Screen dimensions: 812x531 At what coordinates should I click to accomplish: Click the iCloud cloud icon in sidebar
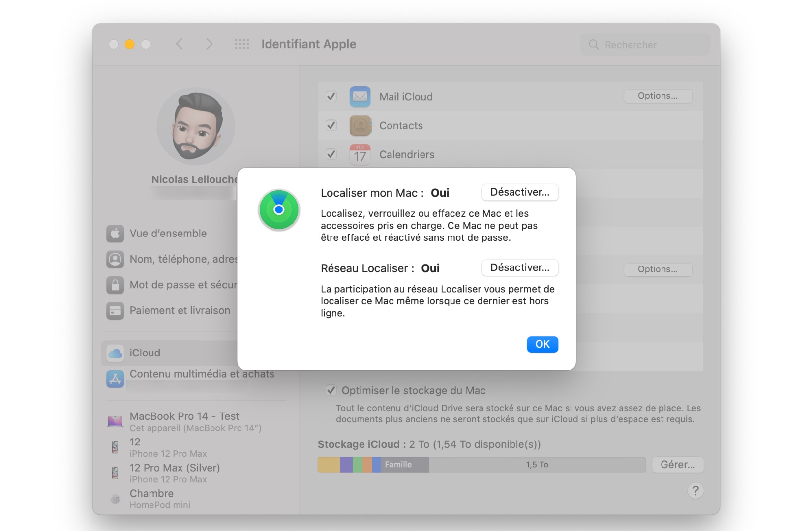click(x=115, y=353)
